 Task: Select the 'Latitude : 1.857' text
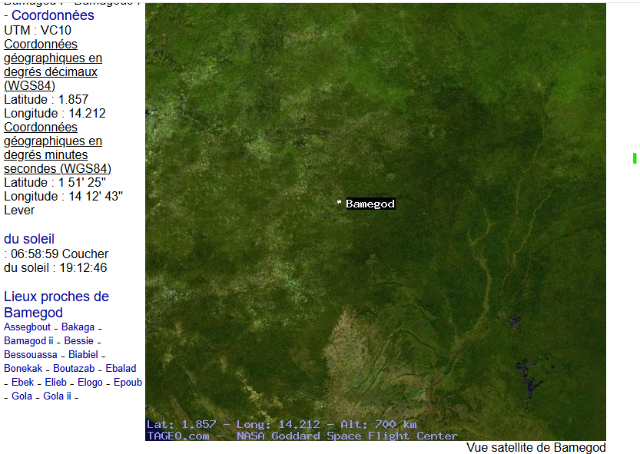click(x=46, y=100)
